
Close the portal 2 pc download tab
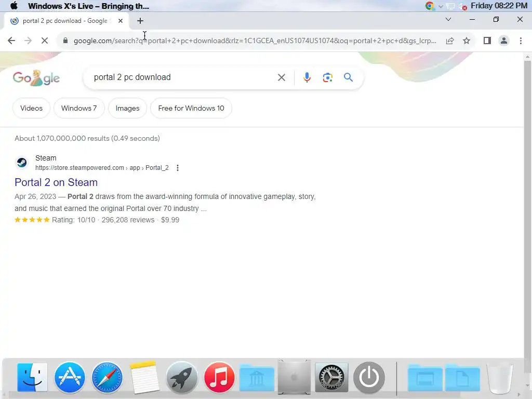coord(121,21)
